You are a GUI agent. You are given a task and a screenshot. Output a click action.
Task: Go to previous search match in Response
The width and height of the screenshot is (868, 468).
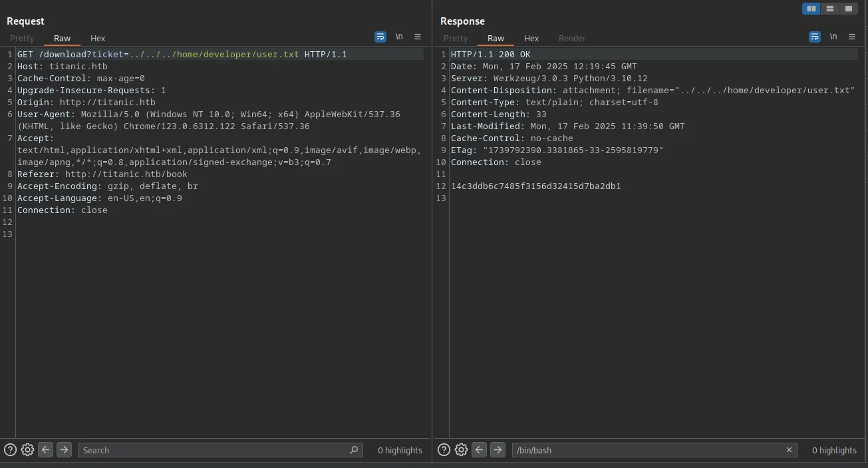pyautogui.click(x=479, y=450)
